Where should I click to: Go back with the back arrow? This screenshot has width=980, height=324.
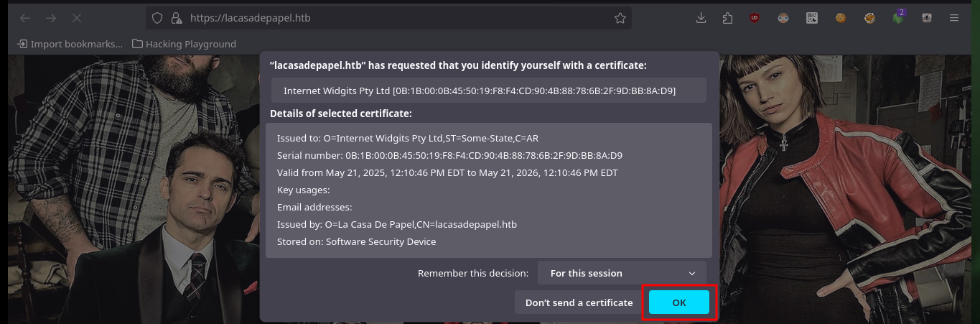25,18
